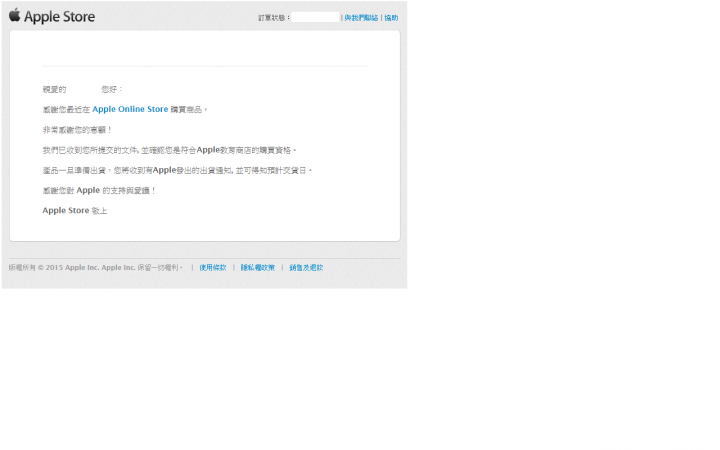Click the copyright 2015 Apple Inc. text
This screenshot has height=450, width=720.
(96, 268)
